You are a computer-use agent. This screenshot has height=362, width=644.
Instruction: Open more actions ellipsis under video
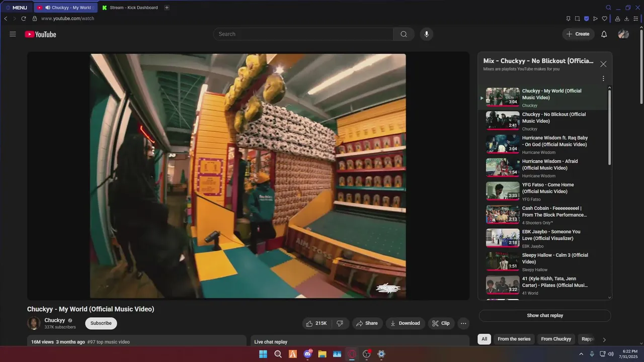coord(464,323)
